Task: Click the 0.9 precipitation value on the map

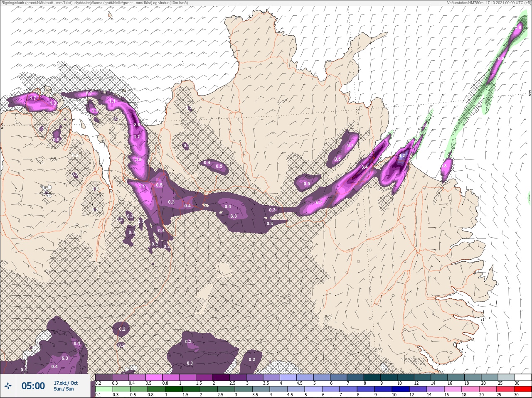Action: (138, 160)
